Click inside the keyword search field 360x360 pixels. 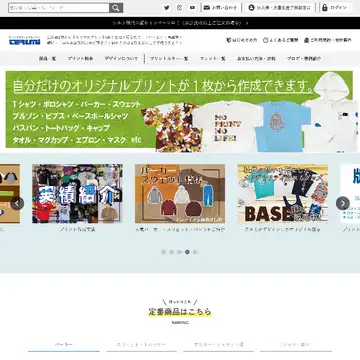pyautogui.click(x=59, y=8)
